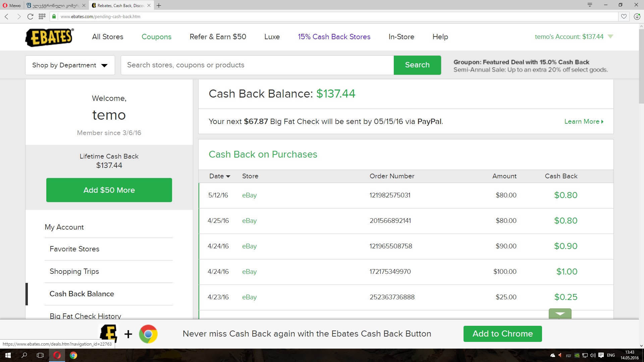Viewport: 644px width, 362px height.
Task: Expand the Shop by Department dropdown
Action: (x=70, y=65)
